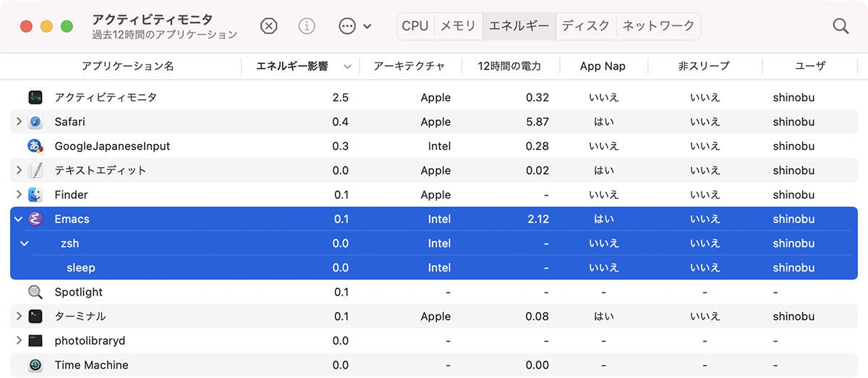Click the Safari compass icon
Image resolution: width=868 pixels, height=378 pixels.
click(35, 122)
